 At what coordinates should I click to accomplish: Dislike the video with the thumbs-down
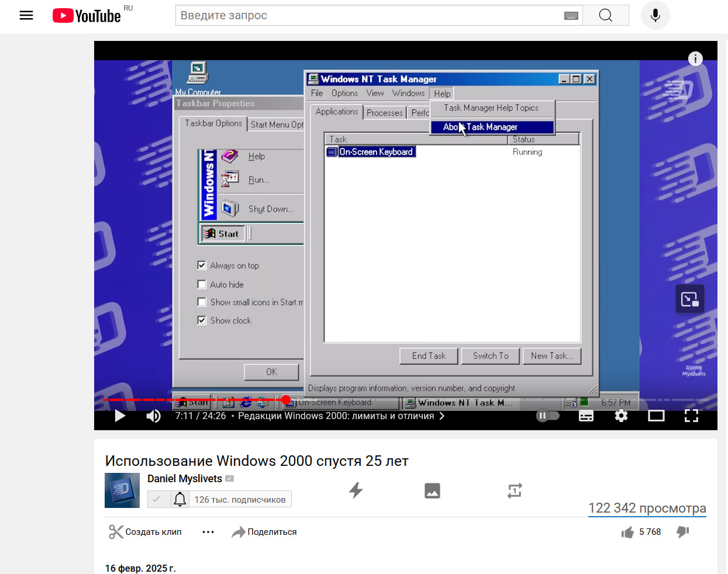pos(683,532)
